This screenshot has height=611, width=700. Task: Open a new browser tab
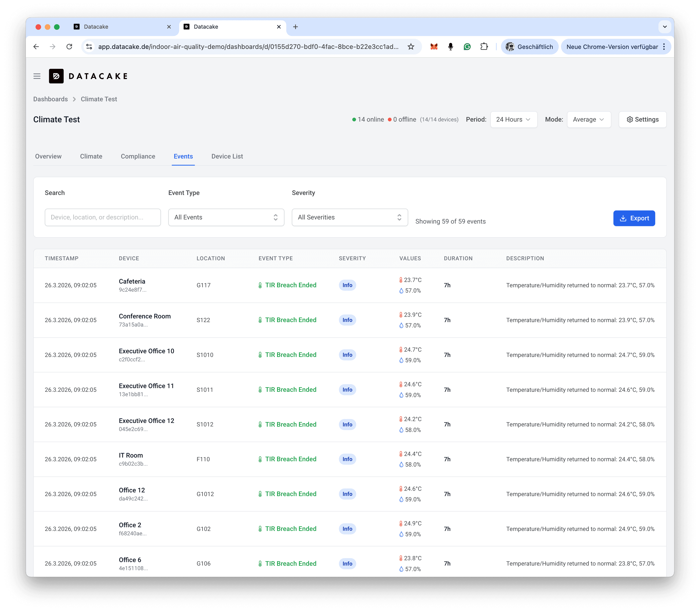296,27
